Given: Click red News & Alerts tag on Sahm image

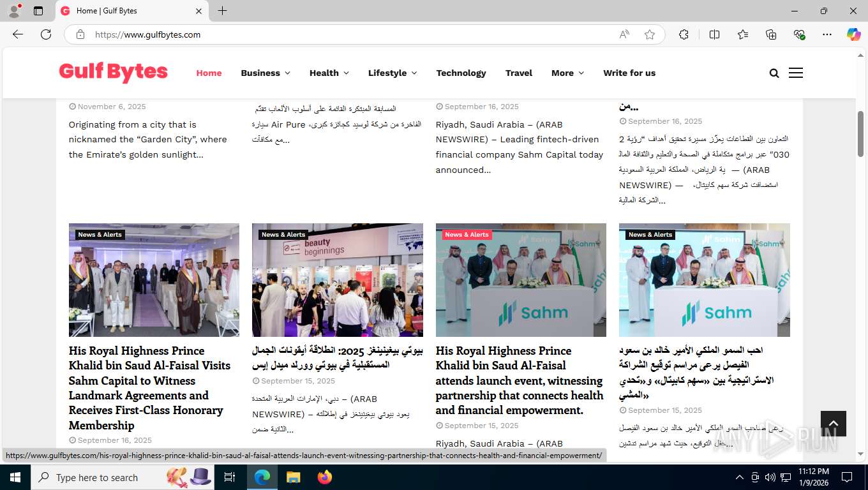Looking at the screenshot, I should 467,235.
